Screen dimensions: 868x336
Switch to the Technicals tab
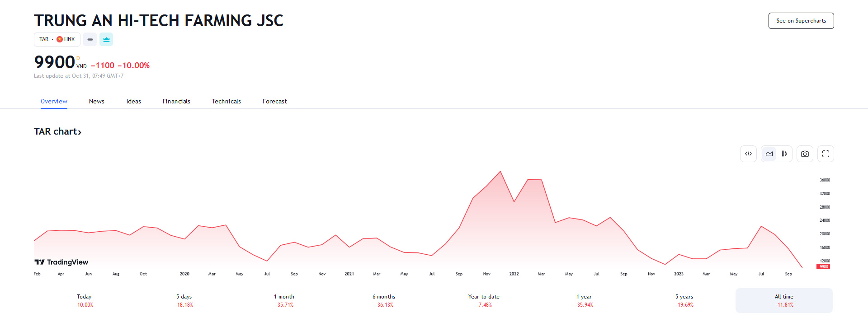(226, 101)
